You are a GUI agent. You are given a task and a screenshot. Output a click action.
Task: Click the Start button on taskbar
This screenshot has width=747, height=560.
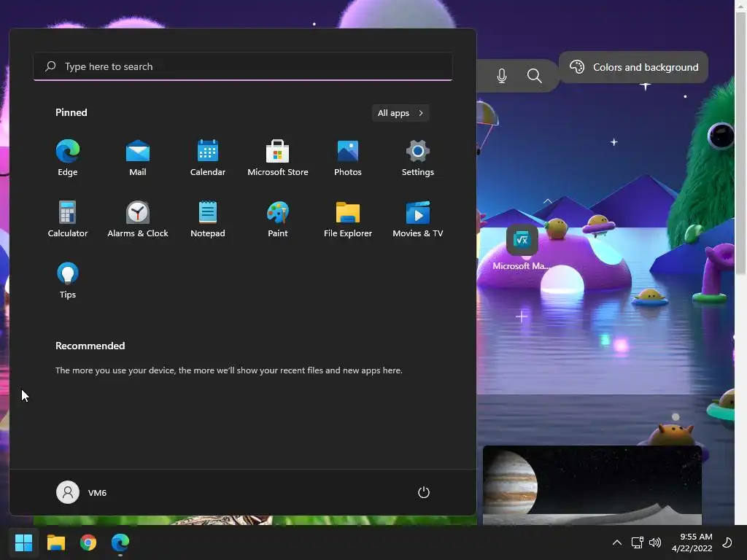[x=23, y=542]
